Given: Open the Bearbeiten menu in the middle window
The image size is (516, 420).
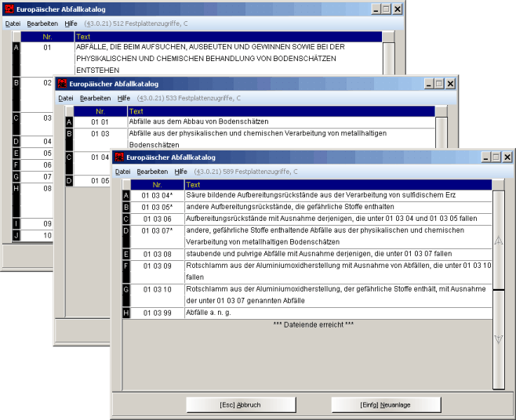Looking at the screenshot, I should click(95, 98).
